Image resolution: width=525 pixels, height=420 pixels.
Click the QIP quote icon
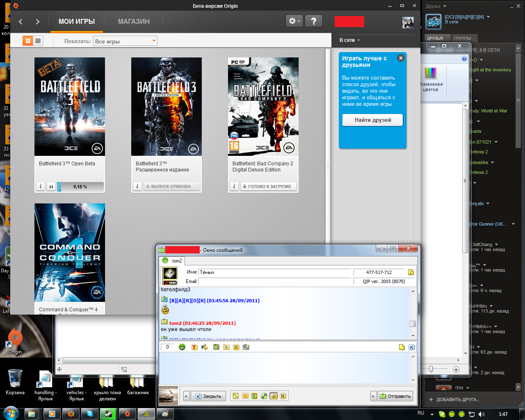click(236, 396)
